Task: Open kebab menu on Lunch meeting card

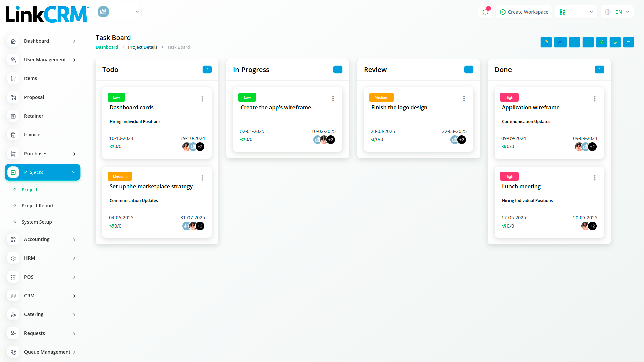Action: pos(595,178)
